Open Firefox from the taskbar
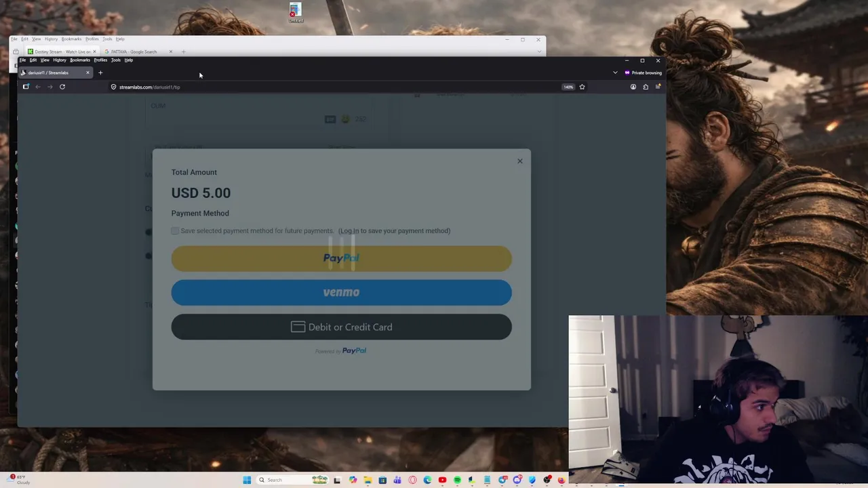This screenshot has height=488, width=868. [561, 480]
